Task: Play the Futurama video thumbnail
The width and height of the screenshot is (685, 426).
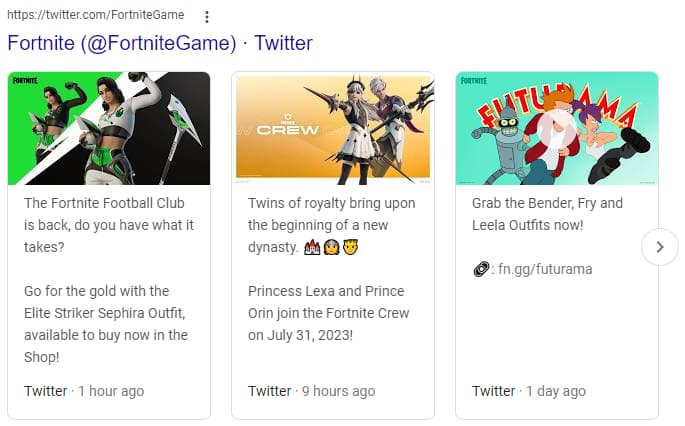Action: tap(557, 128)
